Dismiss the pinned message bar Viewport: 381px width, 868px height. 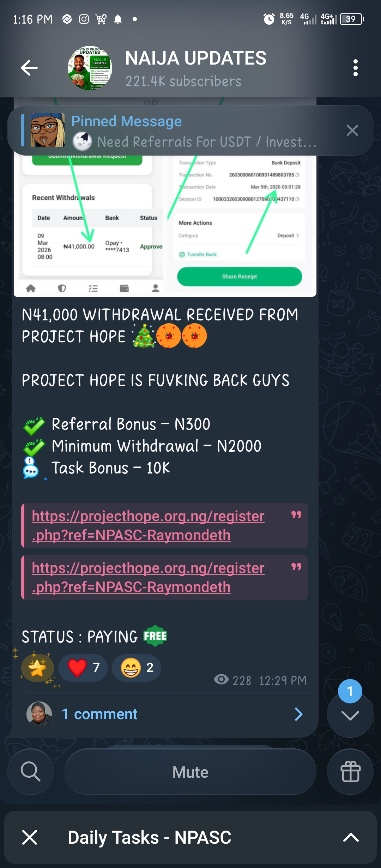click(352, 131)
